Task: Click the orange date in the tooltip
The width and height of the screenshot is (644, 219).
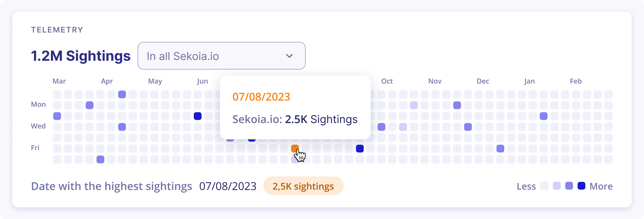Action: click(x=261, y=97)
